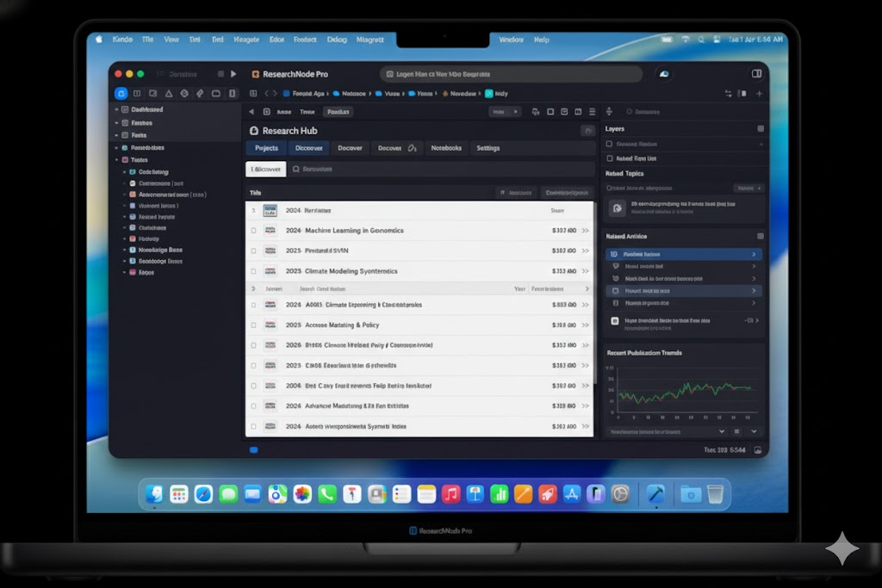Click the small button right of Research Hub heading
This screenshot has height=588, width=882.
point(587,131)
